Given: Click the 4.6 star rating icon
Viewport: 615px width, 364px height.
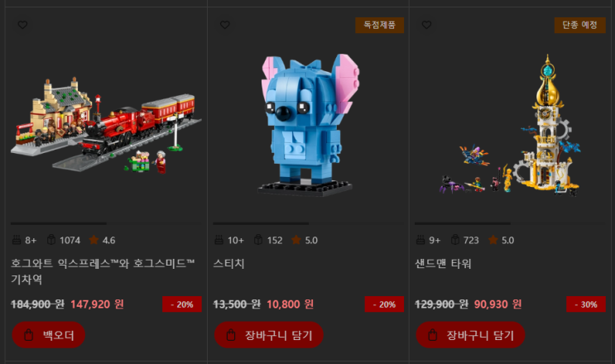Looking at the screenshot, I should click(94, 240).
